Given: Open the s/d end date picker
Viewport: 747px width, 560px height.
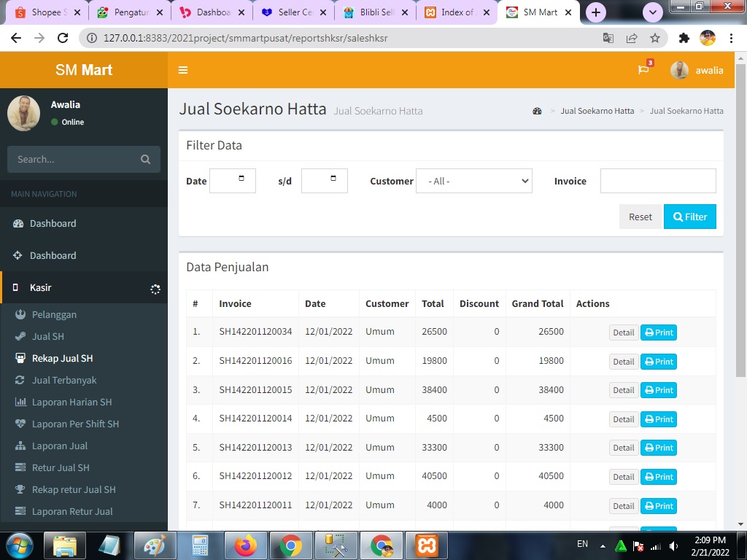Looking at the screenshot, I should click(324, 181).
